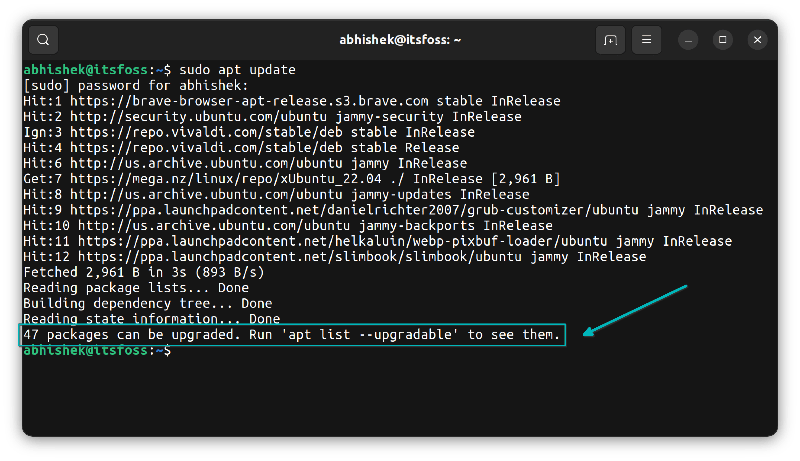Screen dimensions: 800x461
Task: Maximize the terminal window
Action: (722, 40)
